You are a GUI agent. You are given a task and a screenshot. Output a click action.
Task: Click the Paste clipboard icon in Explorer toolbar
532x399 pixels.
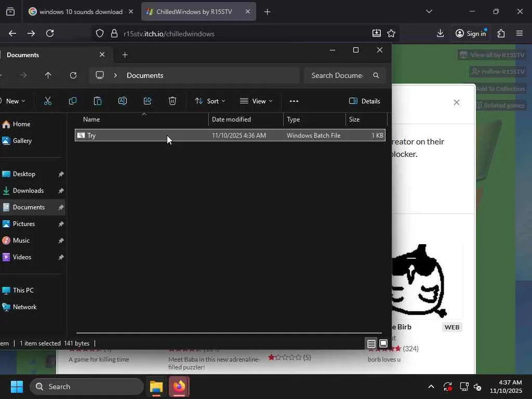[97, 101]
